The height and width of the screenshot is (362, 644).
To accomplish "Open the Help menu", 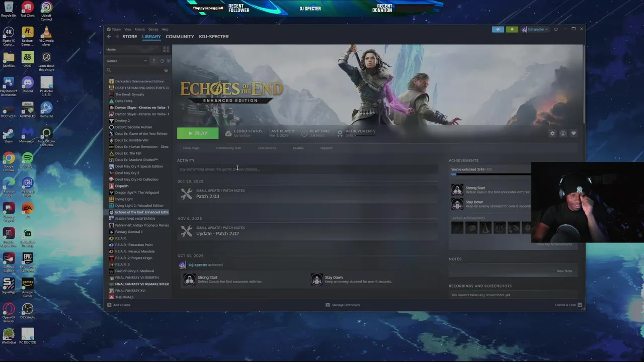I will point(165,29).
